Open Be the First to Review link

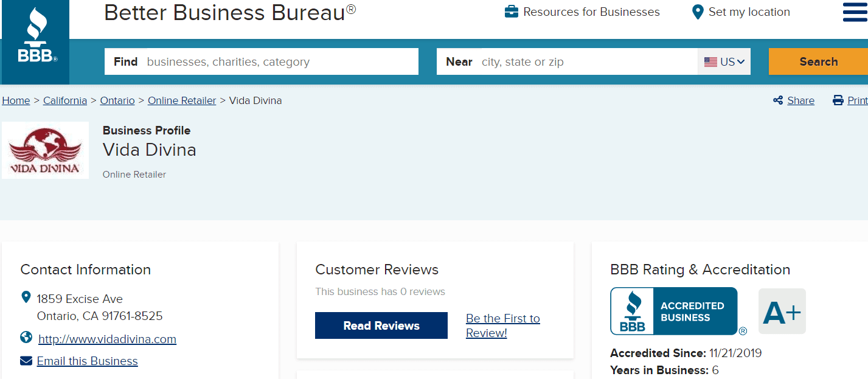503,325
